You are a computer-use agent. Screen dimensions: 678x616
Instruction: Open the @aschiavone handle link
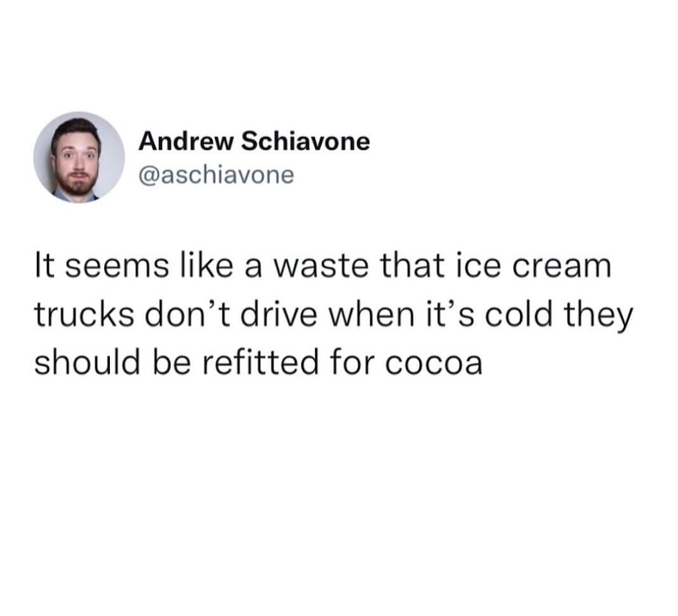[x=216, y=175]
